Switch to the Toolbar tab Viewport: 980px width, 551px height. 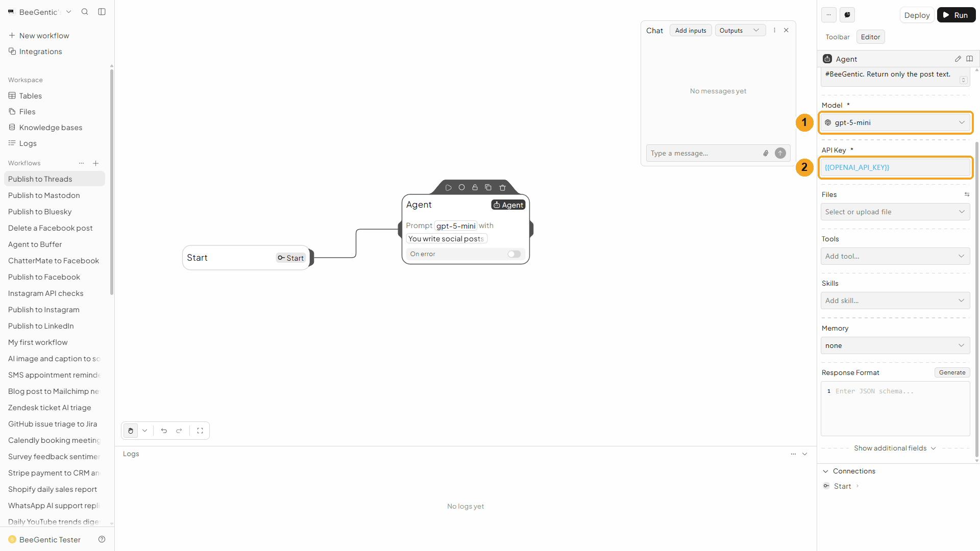(x=838, y=37)
